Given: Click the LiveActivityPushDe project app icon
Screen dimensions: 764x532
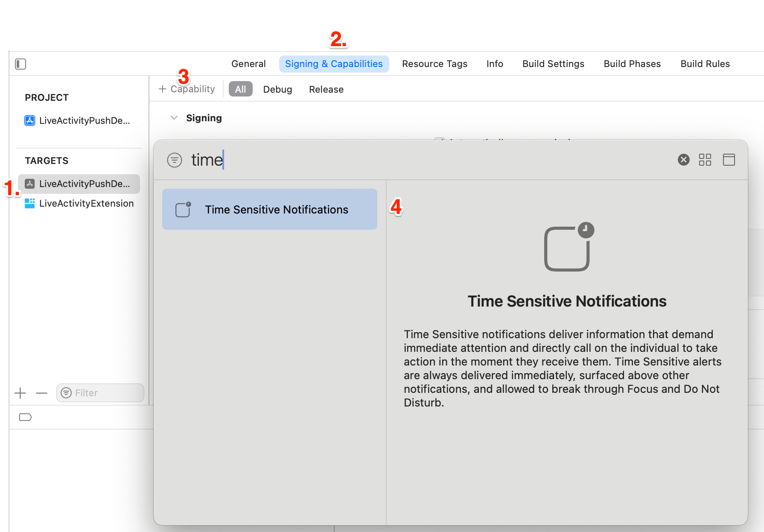Looking at the screenshot, I should [x=29, y=120].
